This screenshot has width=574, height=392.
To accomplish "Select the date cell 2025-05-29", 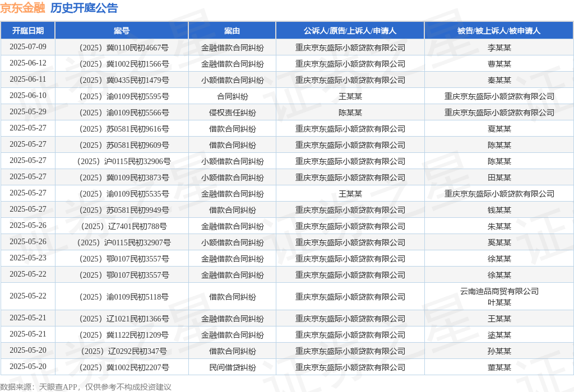I will tap(28, 111).
